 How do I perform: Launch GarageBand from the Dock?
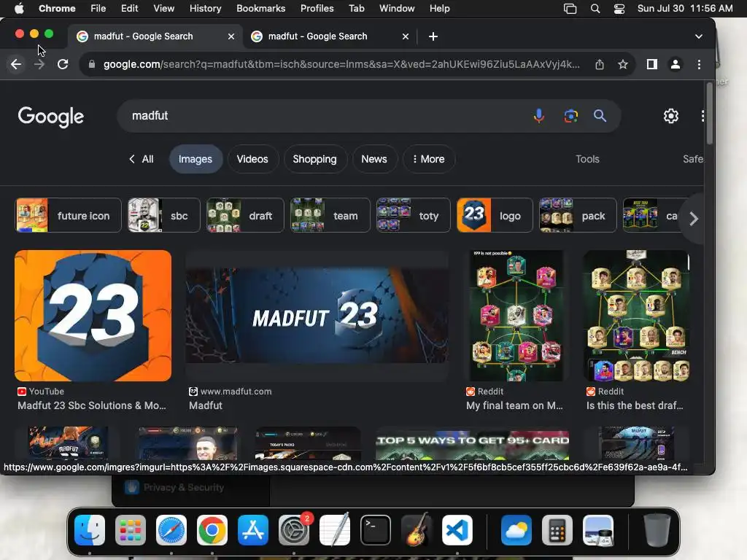[417, 530]
